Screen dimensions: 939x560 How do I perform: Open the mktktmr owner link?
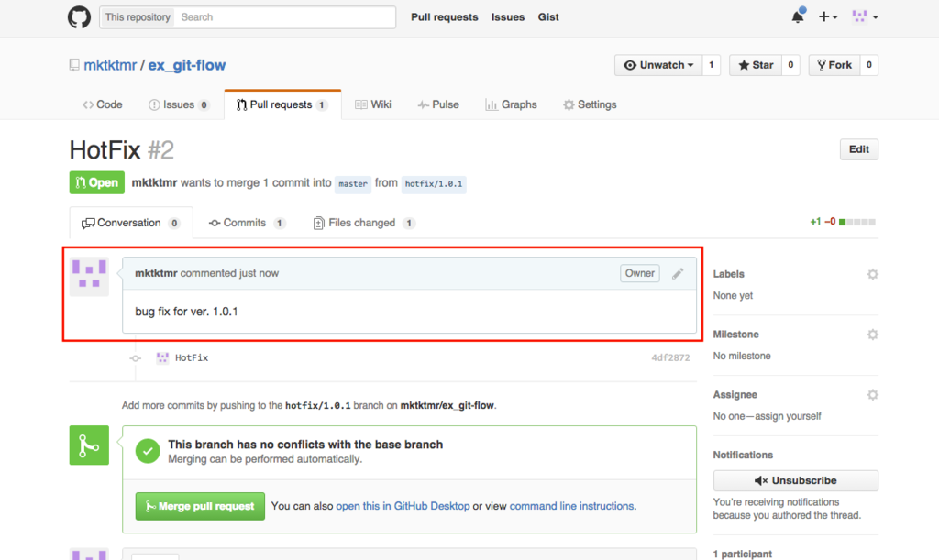pyautogui.click(x=110, y=65)
